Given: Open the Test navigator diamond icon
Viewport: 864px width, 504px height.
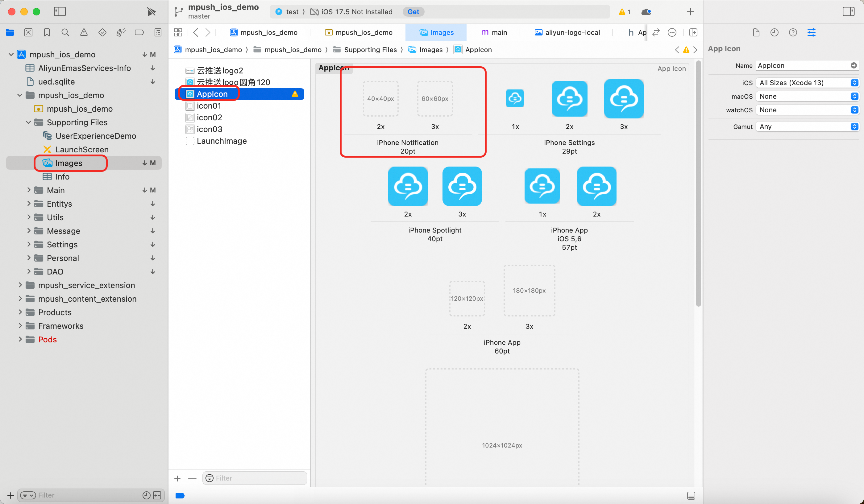Looking at the screenshot, I should pos(102,33).
